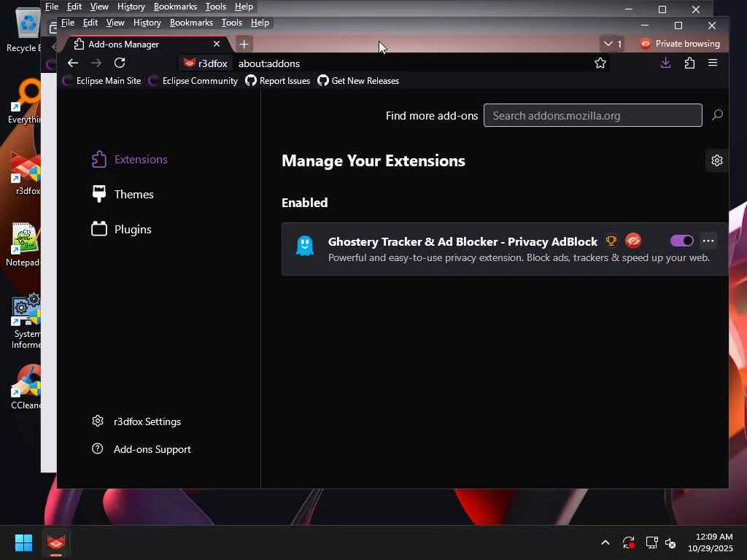Open Help menu in the background window
Image resolution: width=747 pixels, height=560 pixels.
[244, 7]
